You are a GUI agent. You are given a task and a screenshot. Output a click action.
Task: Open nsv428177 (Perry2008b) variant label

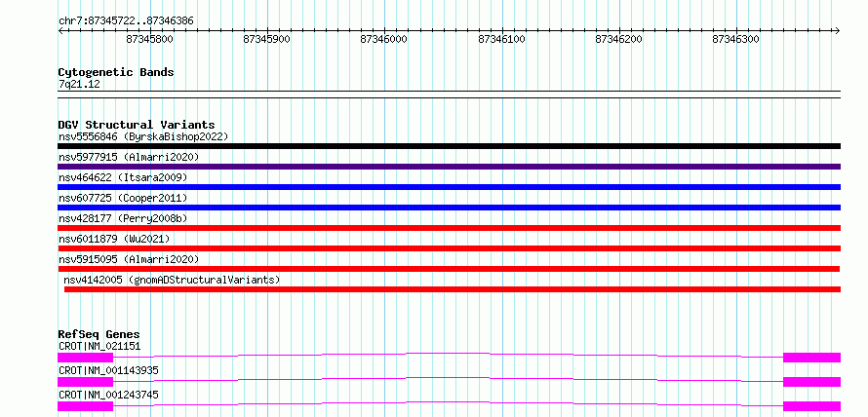point(123,218)
